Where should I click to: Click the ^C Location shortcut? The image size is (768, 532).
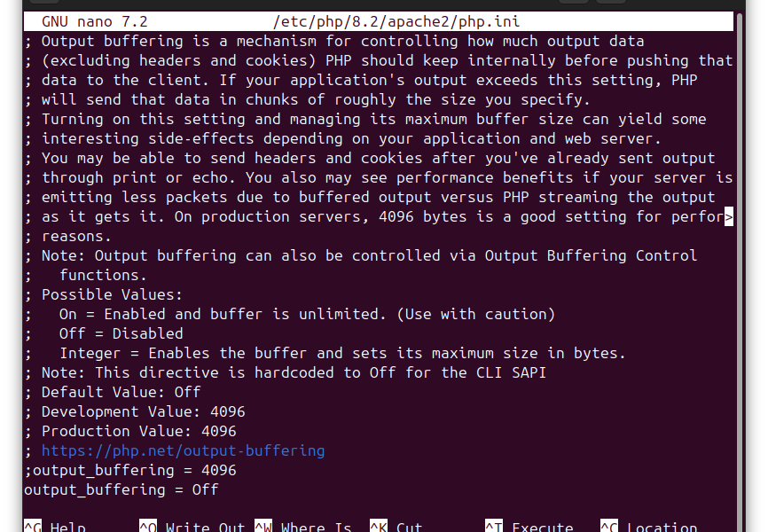click(x=648, y=527)
